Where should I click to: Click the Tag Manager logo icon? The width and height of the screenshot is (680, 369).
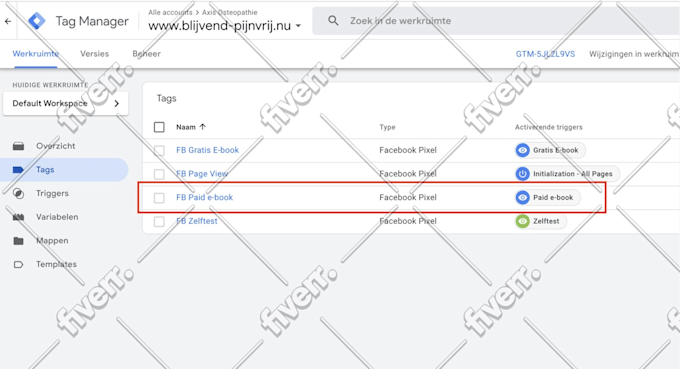point(37,21)
